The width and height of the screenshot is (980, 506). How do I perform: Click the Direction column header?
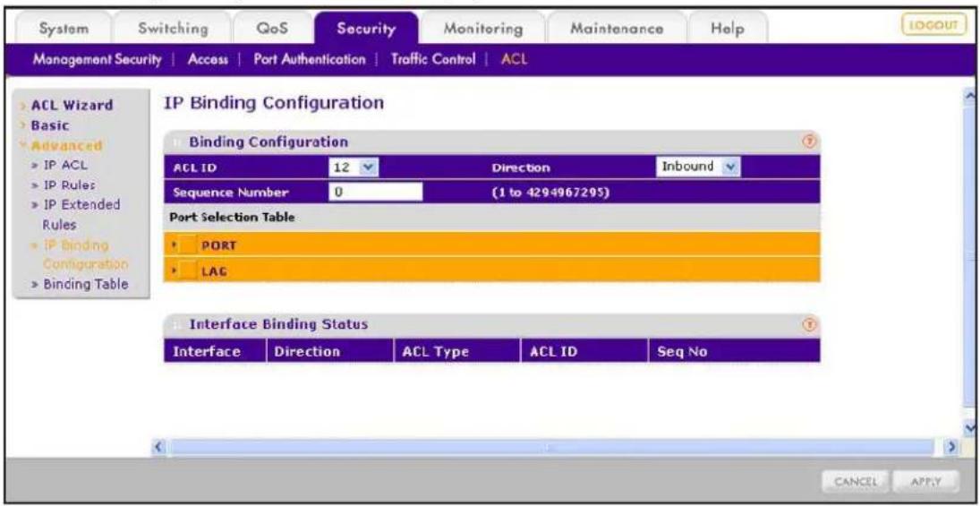coord(330,351)
